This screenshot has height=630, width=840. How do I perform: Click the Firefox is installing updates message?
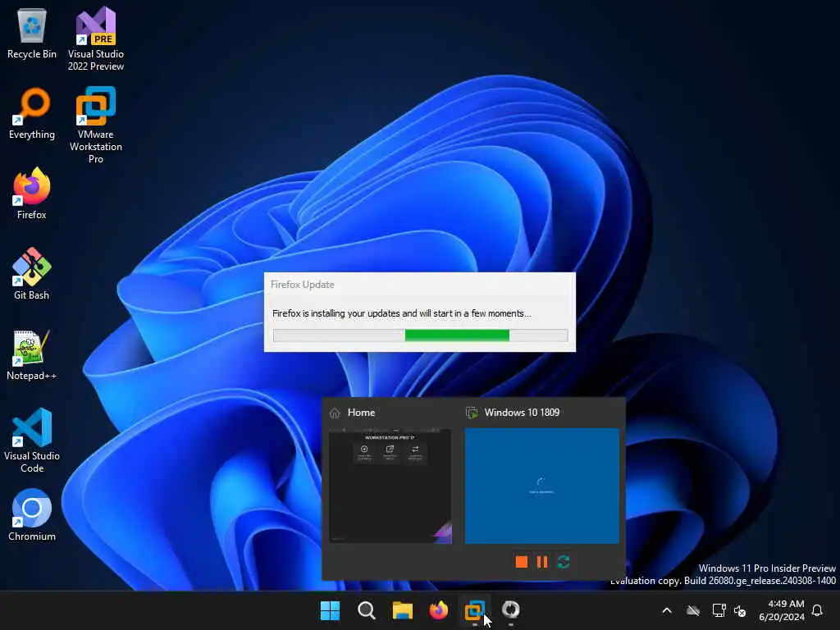(x=401, y=313)
